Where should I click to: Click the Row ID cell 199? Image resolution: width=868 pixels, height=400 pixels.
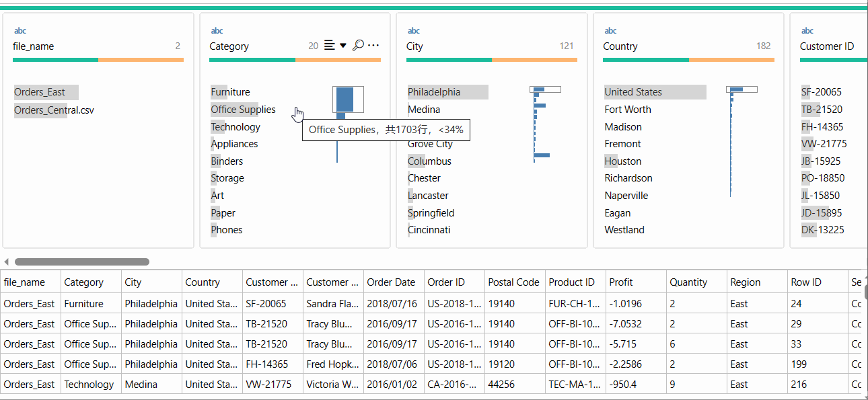818,364
